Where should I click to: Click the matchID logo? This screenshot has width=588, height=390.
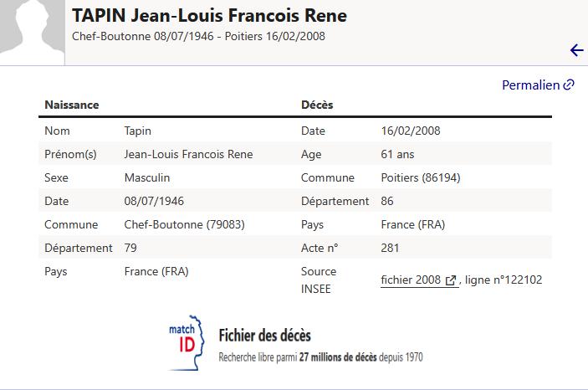(x=187, y=341)
